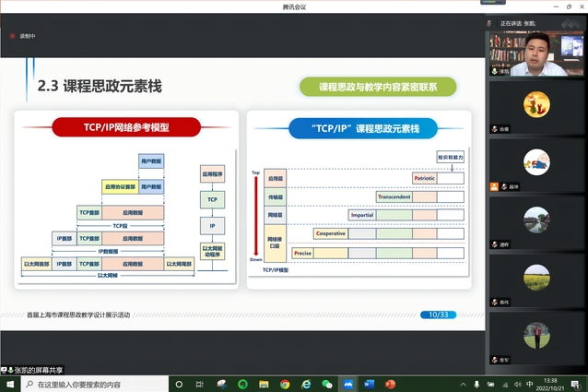This screenshot has width=588, height=392.
Task: Click the 课程思政与教学内容紧密联系 green banner
Action: click(380, 87)
